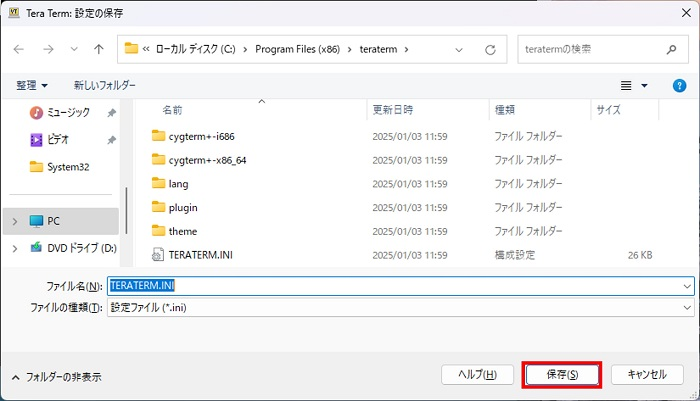Viewport: 700px width, 401px height.
Task: Go forward with the right arrow
Action: [x=48, y=49]
